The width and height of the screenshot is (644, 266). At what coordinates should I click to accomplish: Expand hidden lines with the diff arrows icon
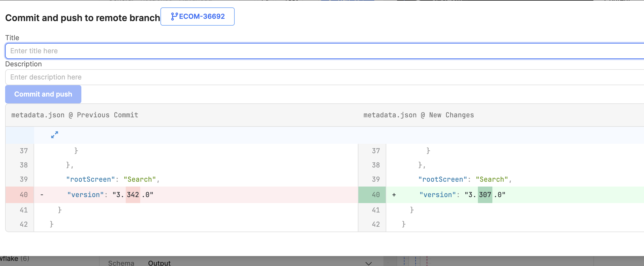tap(55, 135)
